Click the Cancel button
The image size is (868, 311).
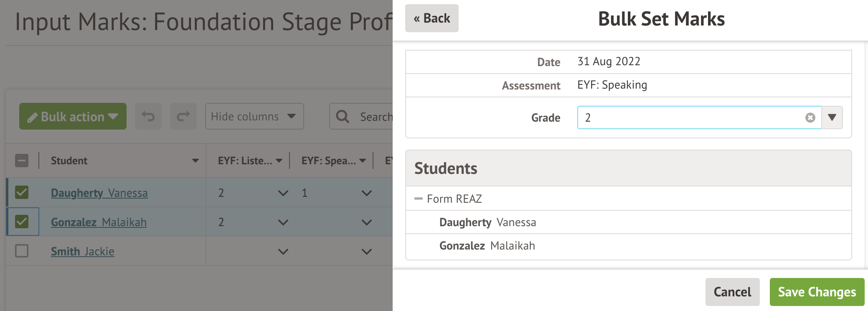732,292
